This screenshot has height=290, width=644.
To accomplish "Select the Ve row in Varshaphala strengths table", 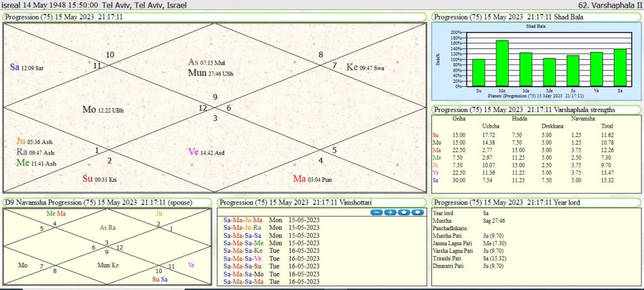I will coord(437,171).
